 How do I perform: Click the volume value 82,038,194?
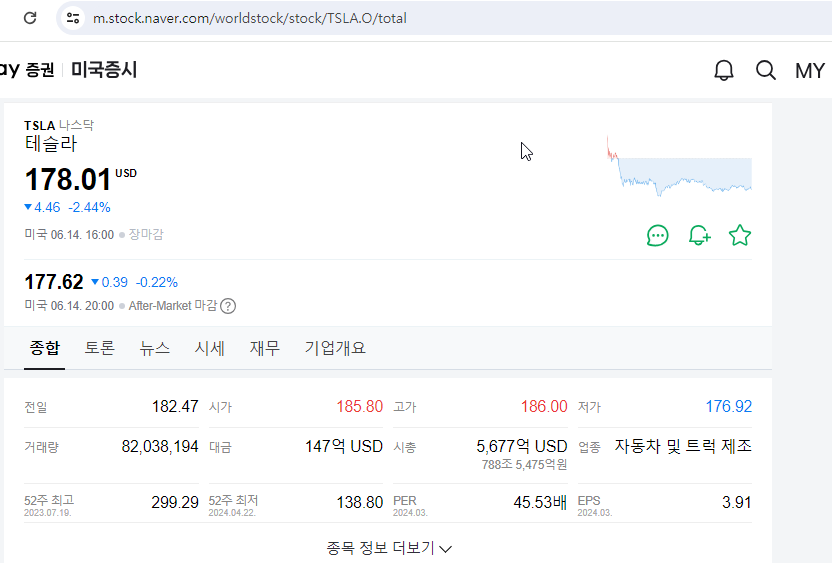(160, 446)
